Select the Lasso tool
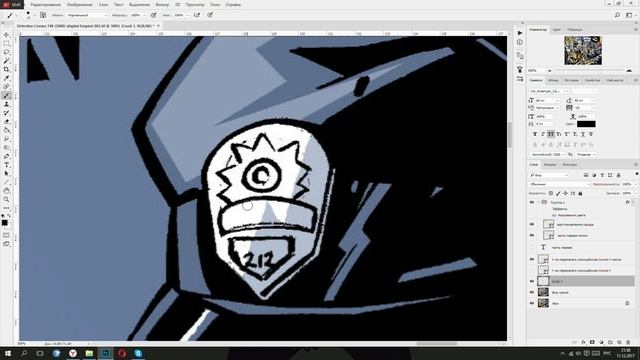This screenshot has height=360, width=640. (7, 52)
